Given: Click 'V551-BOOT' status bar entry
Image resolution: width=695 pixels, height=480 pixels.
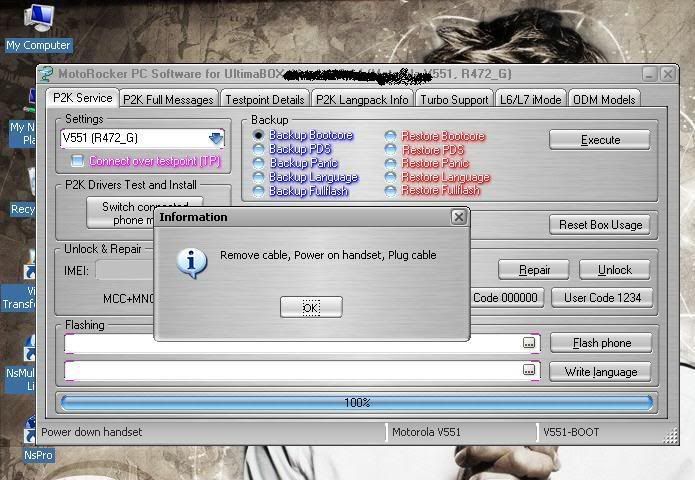Looking at the screenshot, I should tap(571, 432).
